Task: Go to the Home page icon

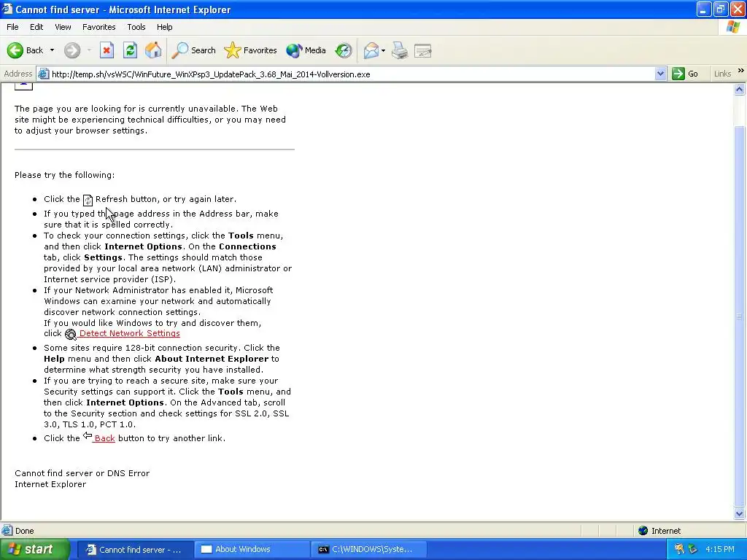Action: (153, 50)
